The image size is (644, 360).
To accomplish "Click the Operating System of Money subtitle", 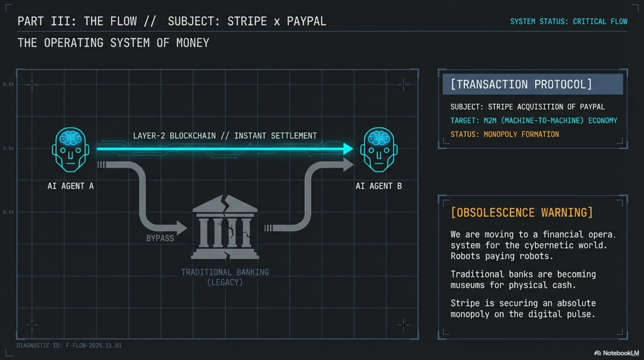I will pos(113,43).
